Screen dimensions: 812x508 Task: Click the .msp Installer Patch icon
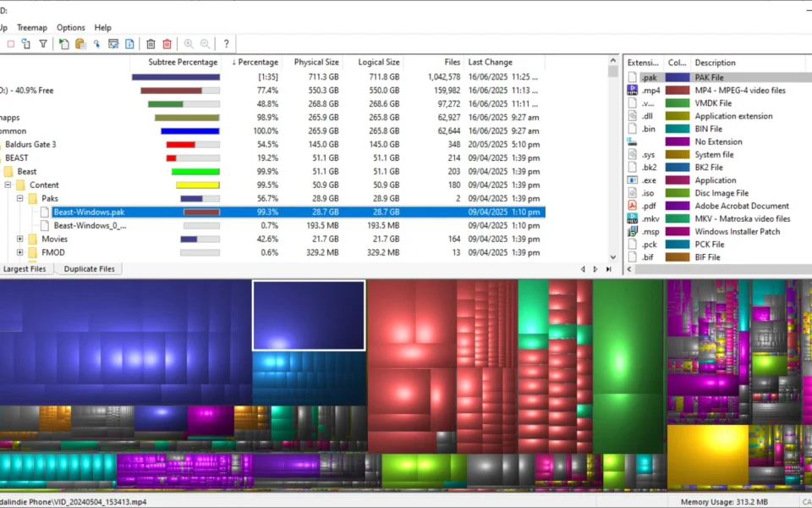633,232
